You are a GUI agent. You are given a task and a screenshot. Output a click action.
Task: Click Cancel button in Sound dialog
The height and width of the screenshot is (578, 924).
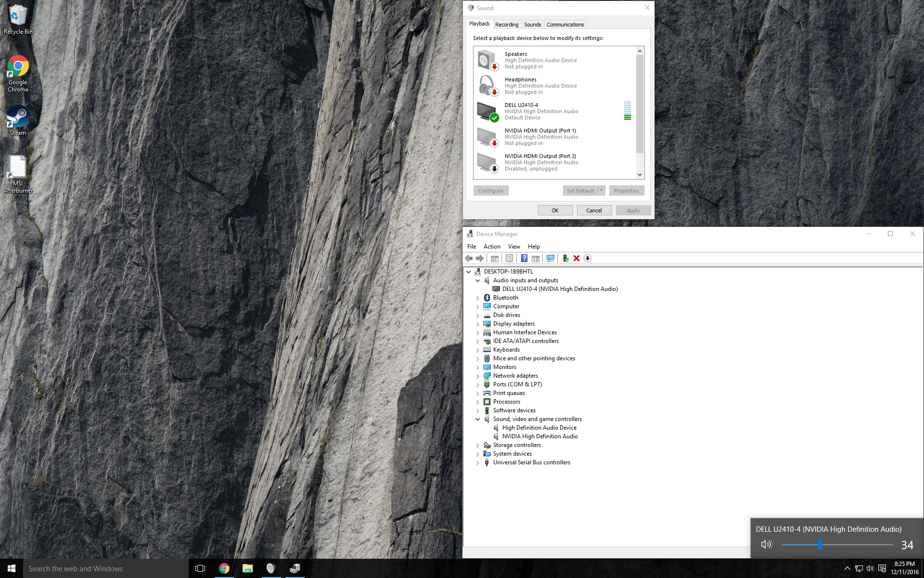(594, 210)
